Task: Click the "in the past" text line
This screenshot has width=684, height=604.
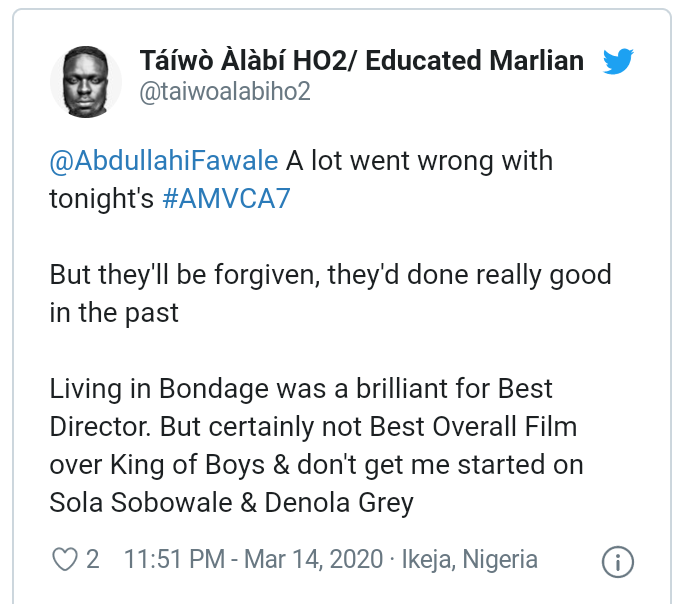Action: 114,312
